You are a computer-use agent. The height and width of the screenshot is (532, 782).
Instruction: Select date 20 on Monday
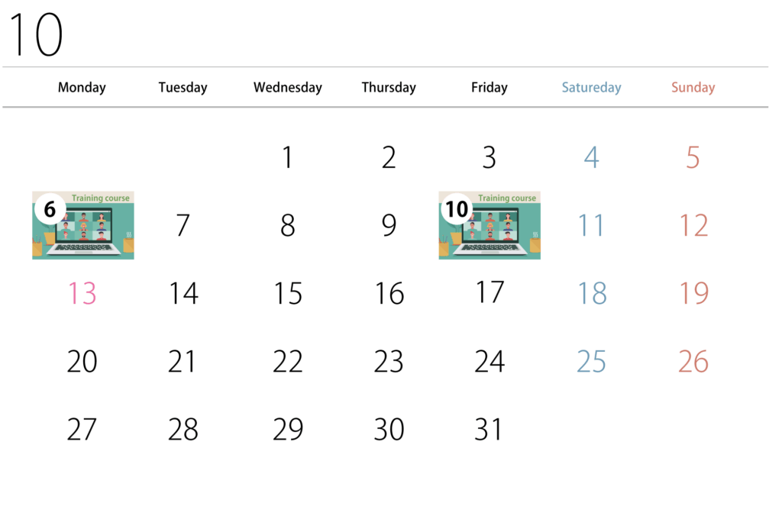point(82,361)
